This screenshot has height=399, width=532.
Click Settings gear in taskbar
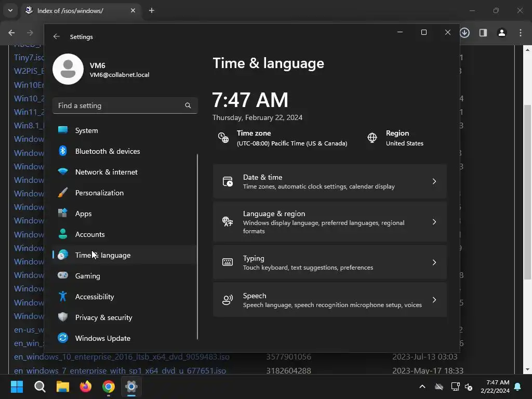click(x=131, y=387)
